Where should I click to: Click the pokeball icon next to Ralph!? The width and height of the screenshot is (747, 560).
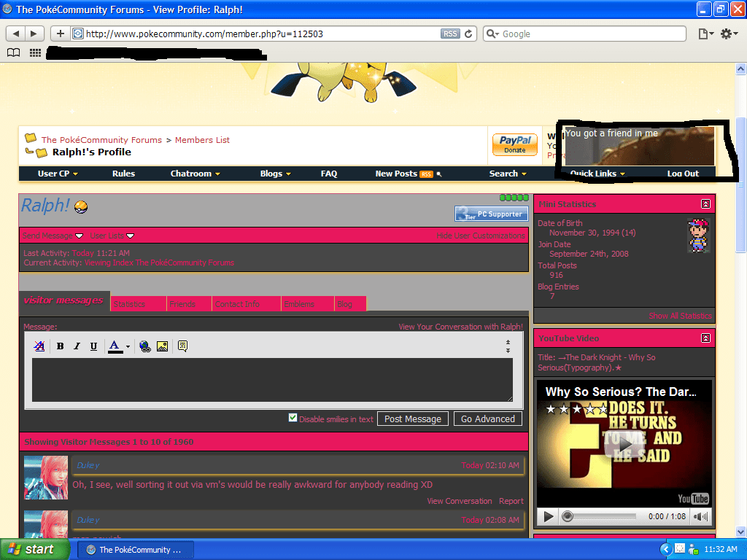pyautogui.click(x=81, y=207)
